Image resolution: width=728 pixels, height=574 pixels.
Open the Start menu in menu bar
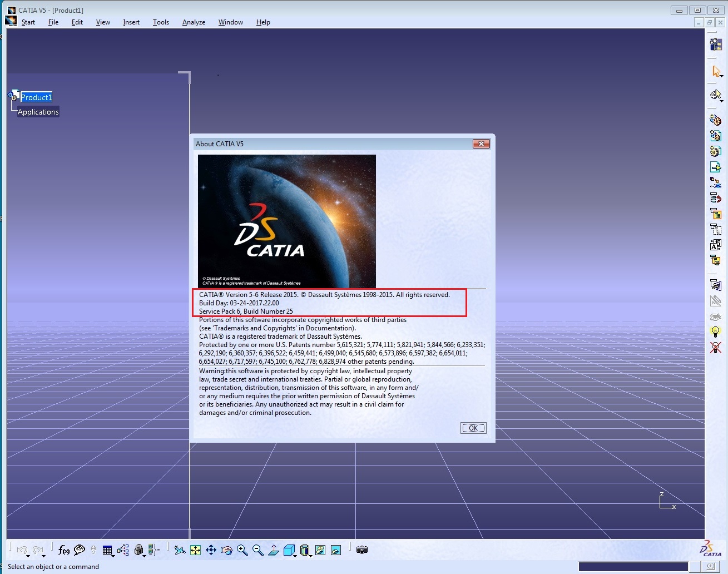tap(28, 22)
